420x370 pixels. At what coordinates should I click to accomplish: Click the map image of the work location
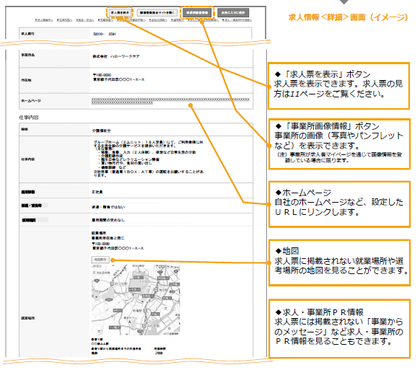(x=136, y=299)
